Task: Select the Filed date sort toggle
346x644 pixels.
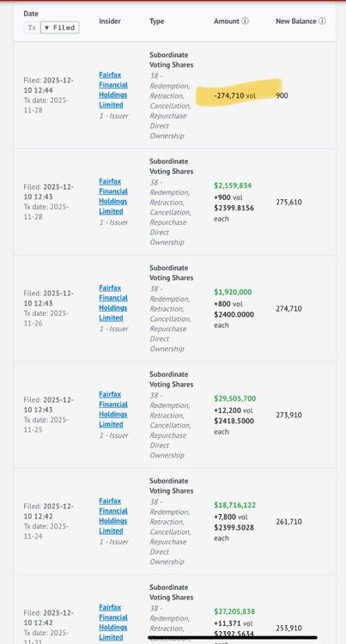Action: click(x=59, y=27)
